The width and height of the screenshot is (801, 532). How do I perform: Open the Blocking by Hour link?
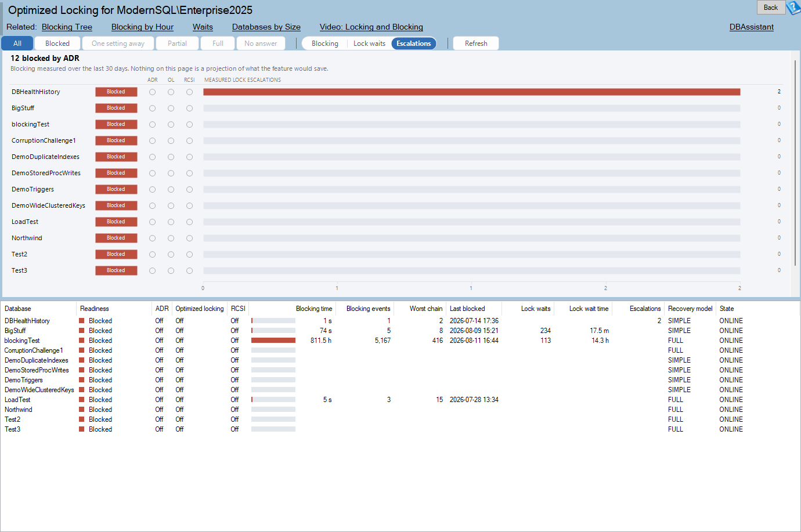[142, 27]
